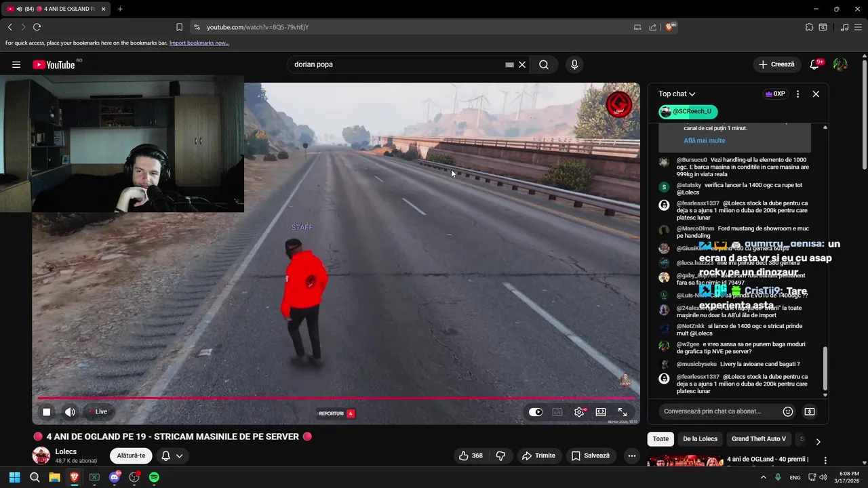This screenshot has width=868, height=488.
Task: Run search with the magnifier button
Action: coord(544,64)
